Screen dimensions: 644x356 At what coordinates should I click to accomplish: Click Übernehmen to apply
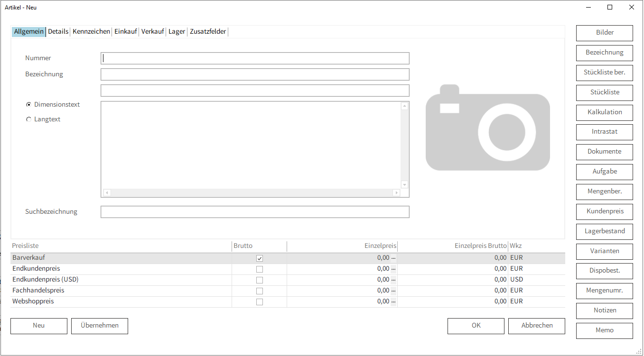100,326
